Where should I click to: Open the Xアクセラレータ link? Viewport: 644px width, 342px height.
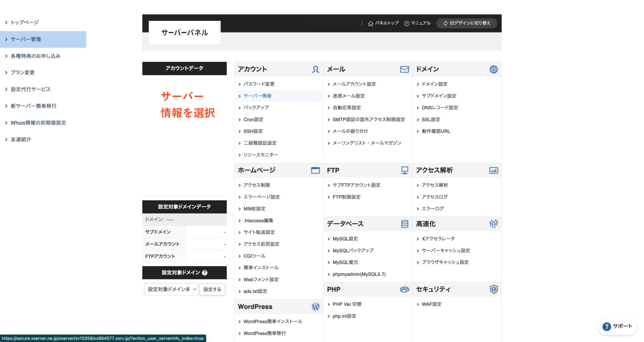(438, 239)
